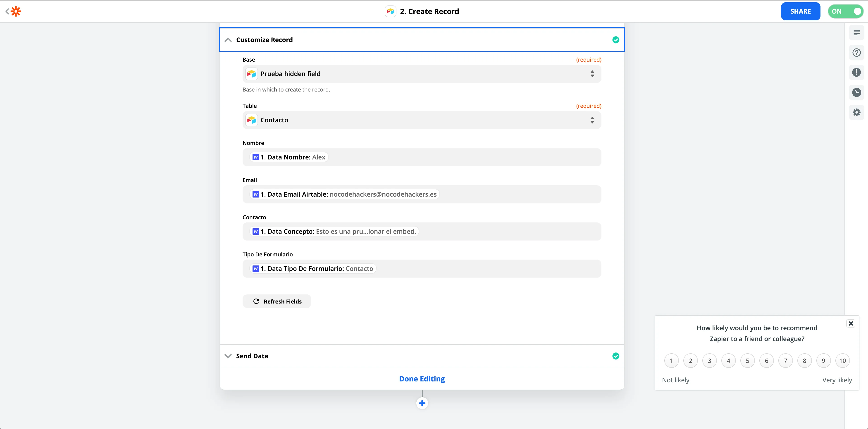Open the notes sidebar icon

(856, 33)
